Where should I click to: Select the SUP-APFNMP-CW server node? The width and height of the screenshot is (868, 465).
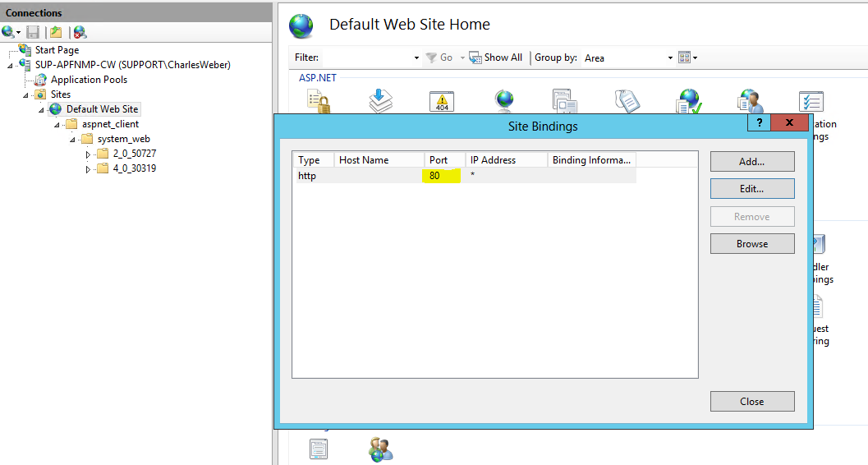pyautogui.click(x=133, y=65)
